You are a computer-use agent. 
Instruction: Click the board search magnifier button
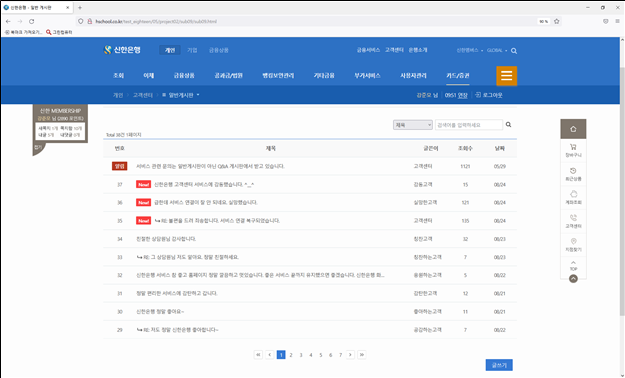[508, 125]
